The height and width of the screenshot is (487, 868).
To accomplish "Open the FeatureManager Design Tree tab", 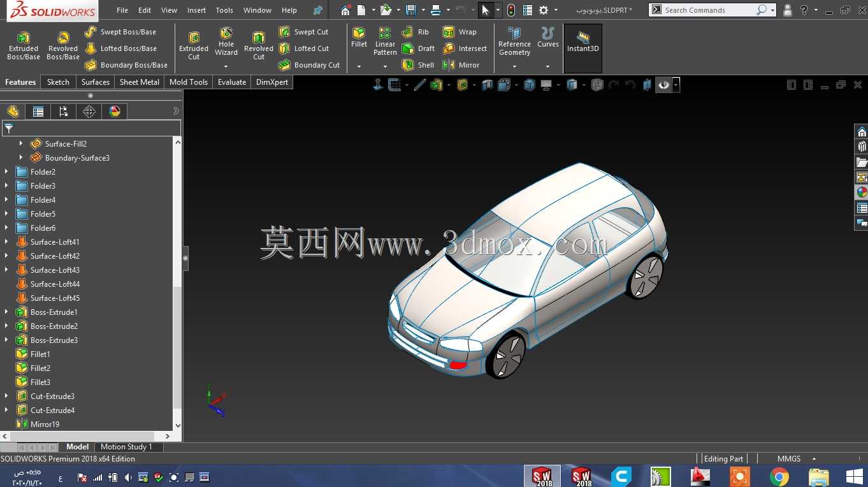I will [x=13, y=112].
